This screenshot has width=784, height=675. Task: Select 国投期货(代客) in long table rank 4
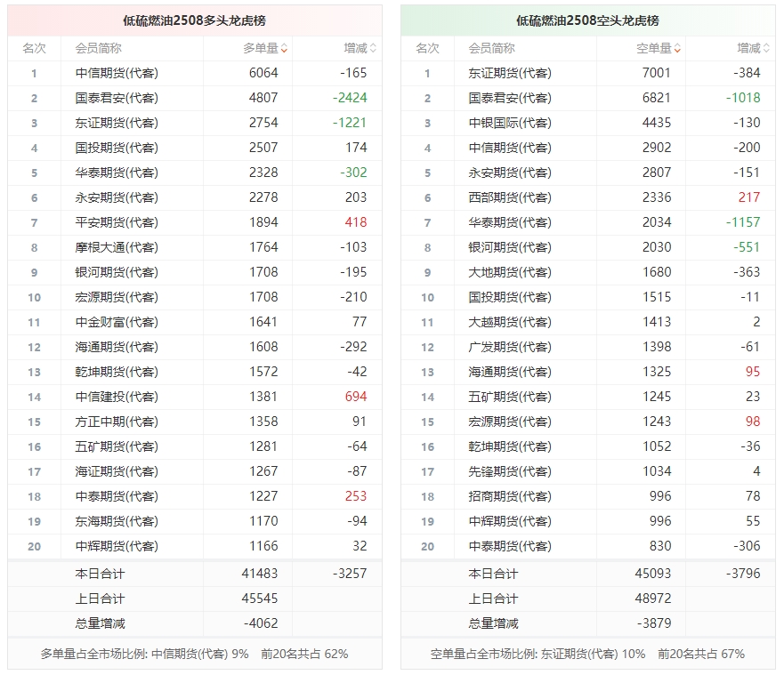[x=117, y=148]
